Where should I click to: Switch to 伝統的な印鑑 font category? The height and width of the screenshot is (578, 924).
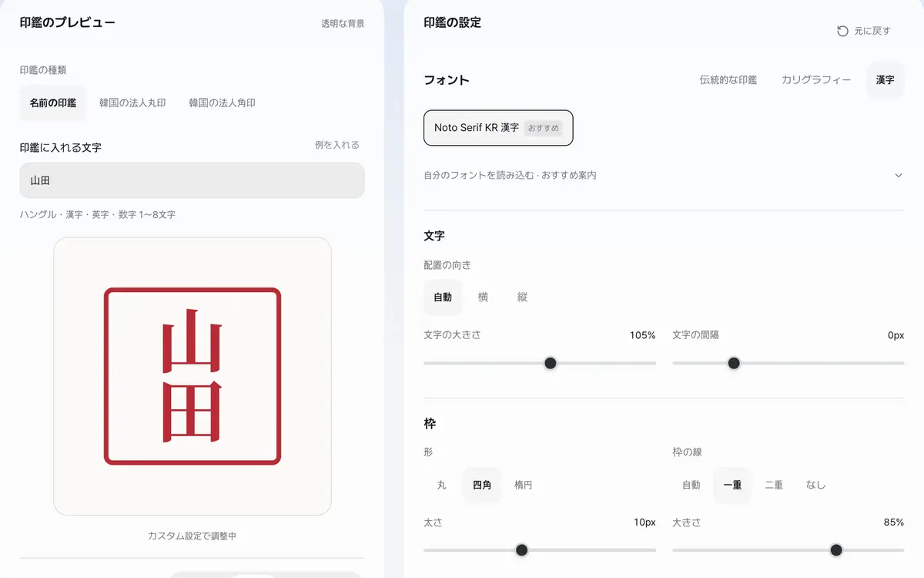728,80
